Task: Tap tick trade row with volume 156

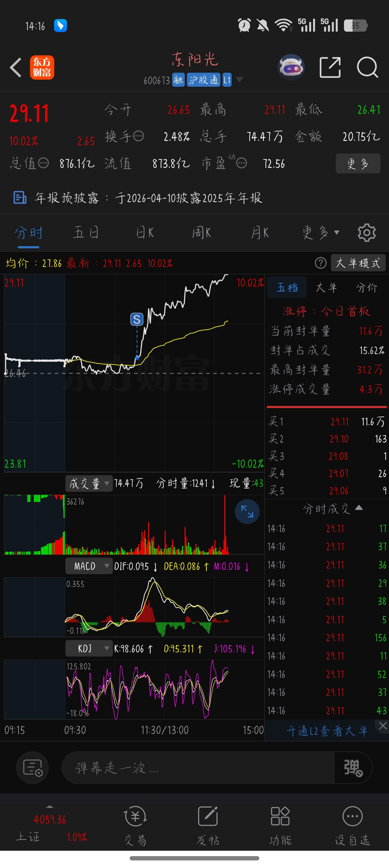Action: pos(327,638)
